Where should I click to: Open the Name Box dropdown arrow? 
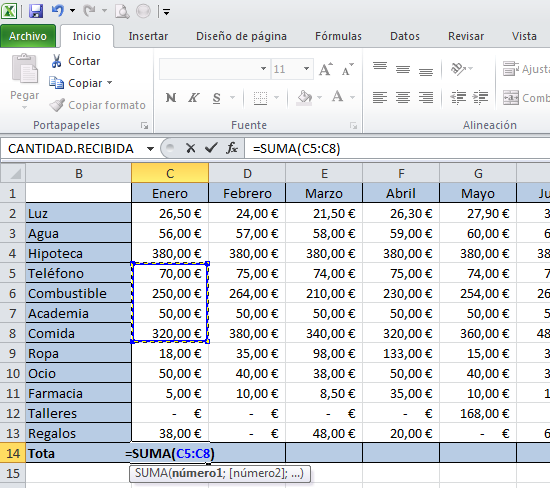pyautogui.click(x=150, y=149)
